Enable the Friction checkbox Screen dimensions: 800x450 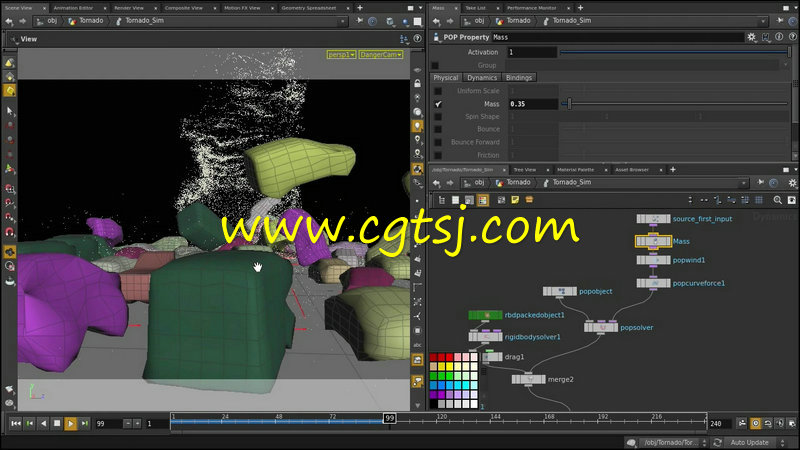[438, 155]
